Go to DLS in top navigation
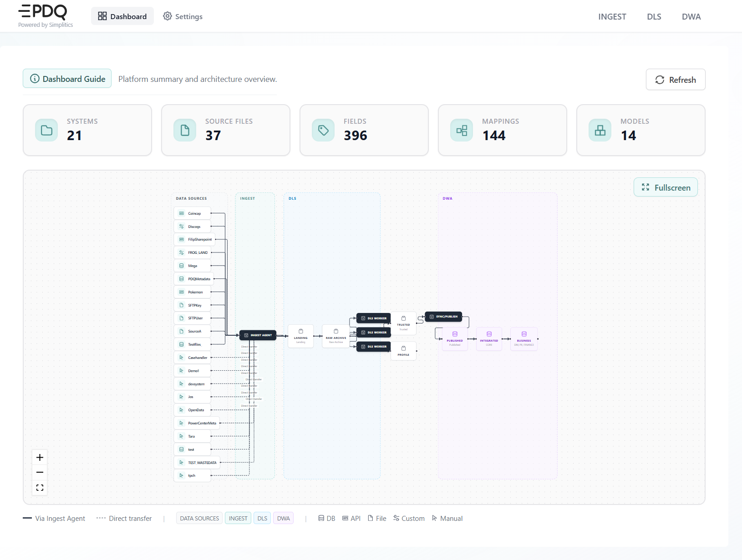The height and width of the screenshot is (560, 742). point(654,17)
